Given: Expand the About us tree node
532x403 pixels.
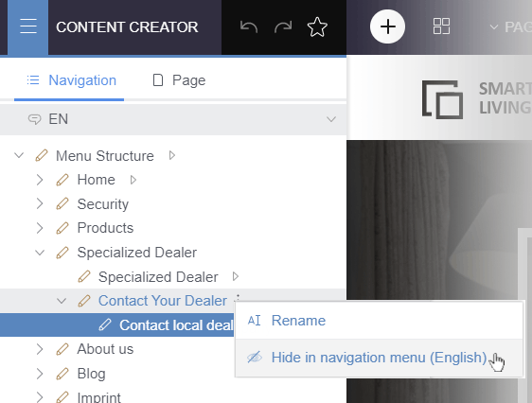Looking at the screenshot, I should coord(40,349).
